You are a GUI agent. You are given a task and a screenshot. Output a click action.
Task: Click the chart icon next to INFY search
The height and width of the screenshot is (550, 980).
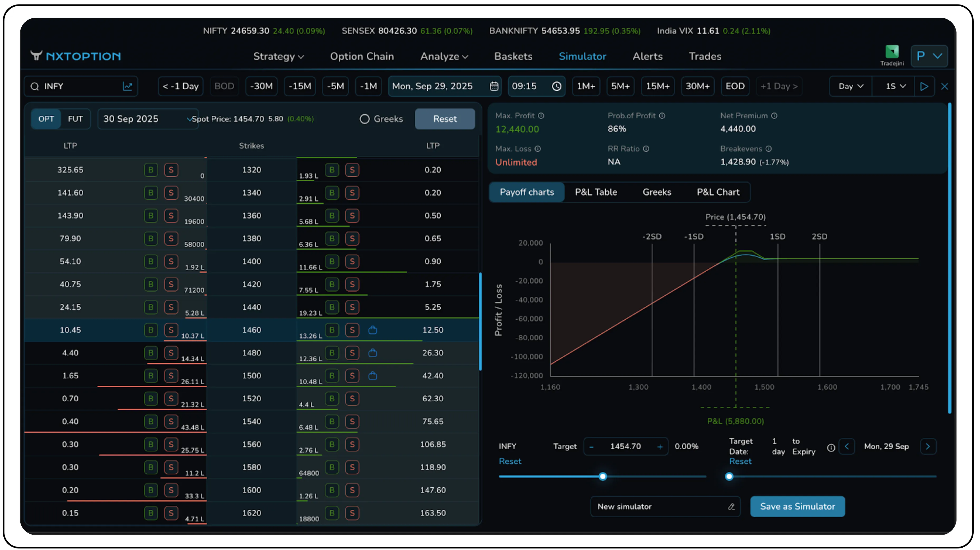pyautogui.click(x=127, y=86)
